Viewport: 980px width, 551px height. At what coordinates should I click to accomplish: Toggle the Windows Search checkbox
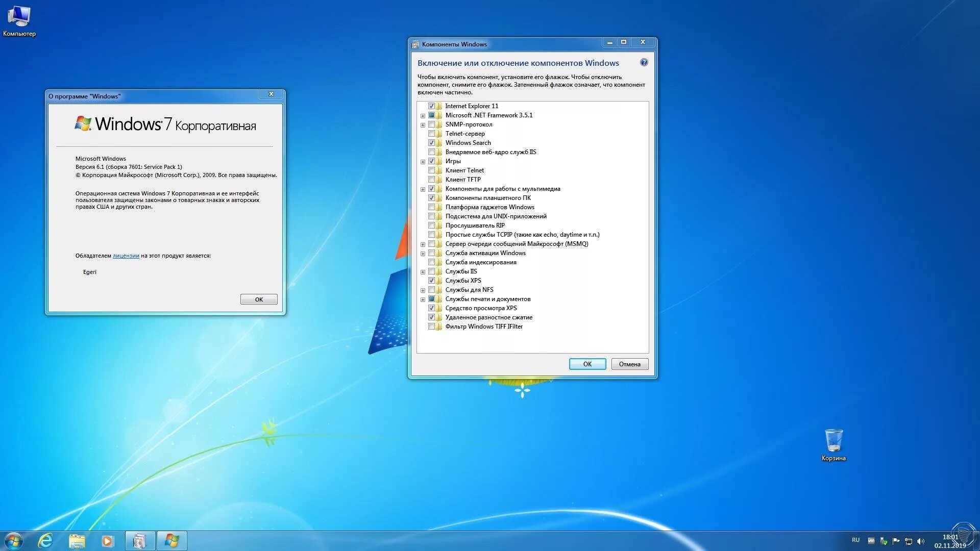click(x=431, y=143)
